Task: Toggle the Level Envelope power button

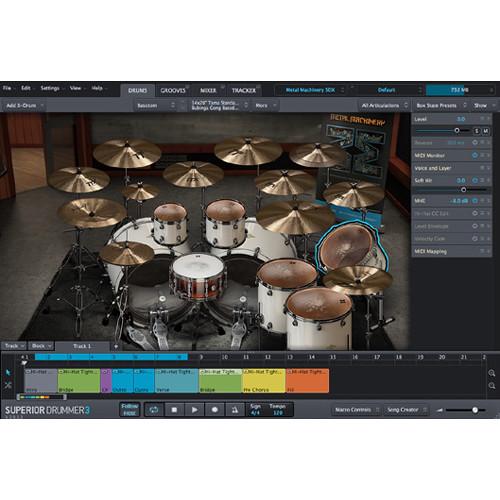Action: click(475, 226)
